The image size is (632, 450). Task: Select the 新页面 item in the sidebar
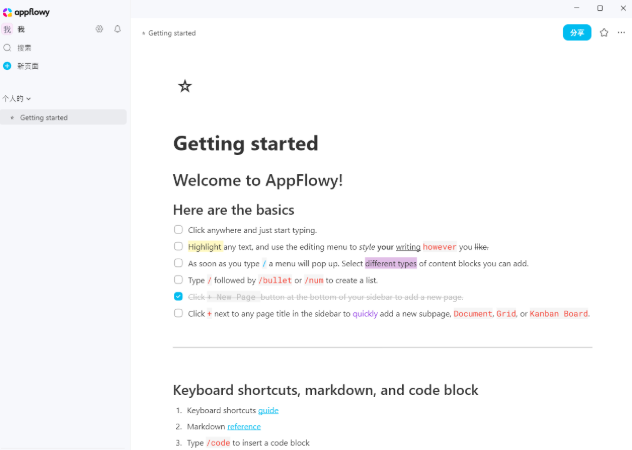tap(27, 66)
